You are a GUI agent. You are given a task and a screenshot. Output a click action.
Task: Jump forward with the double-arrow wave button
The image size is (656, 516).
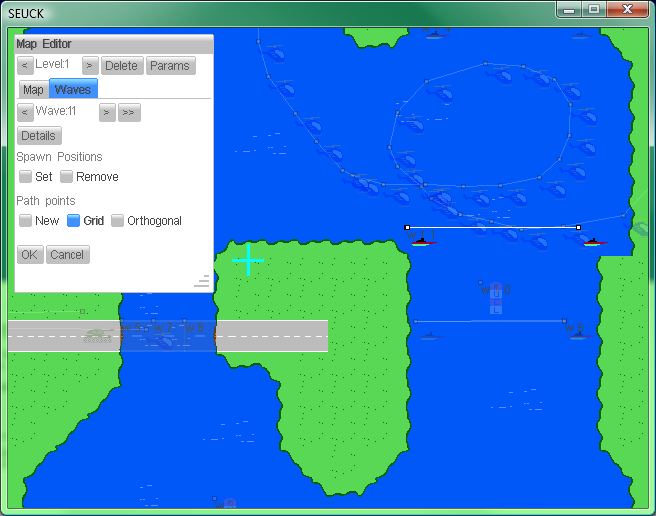click(x=129, y=112)
